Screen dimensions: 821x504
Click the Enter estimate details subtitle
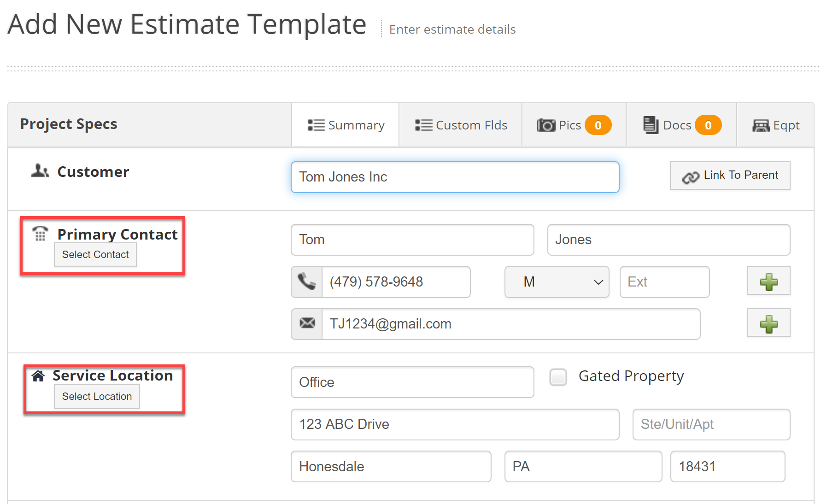[452, 29]
